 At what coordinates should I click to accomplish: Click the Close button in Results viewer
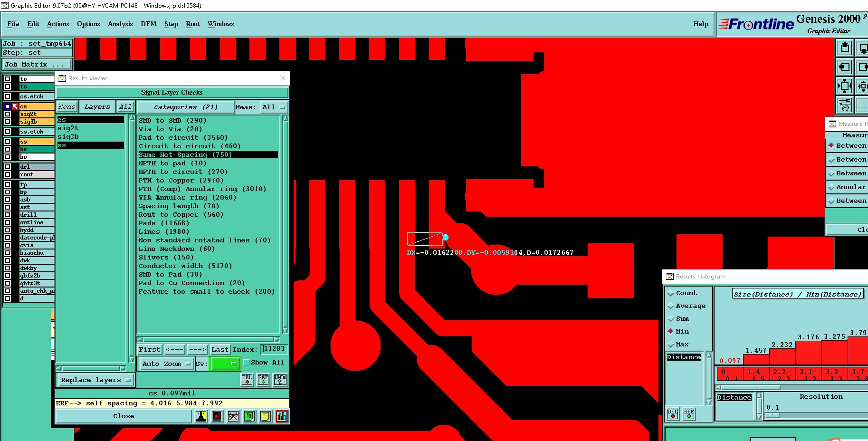tap(124, 416)
